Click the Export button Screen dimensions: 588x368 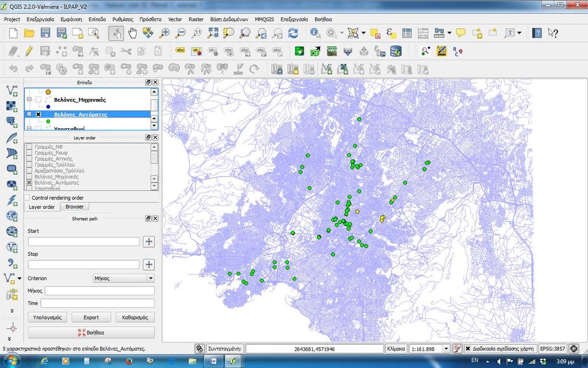[x=91, y=317]
